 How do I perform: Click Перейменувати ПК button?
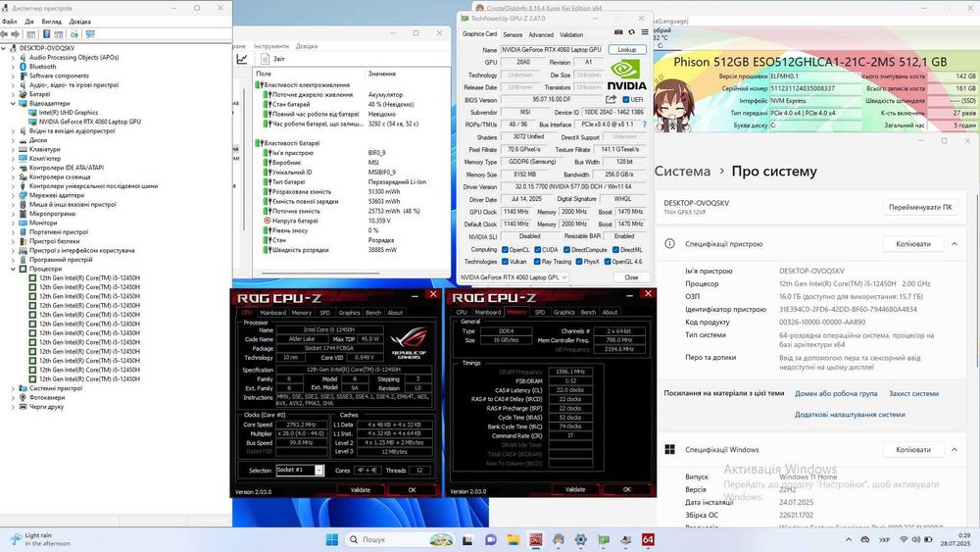coord(920,207)
